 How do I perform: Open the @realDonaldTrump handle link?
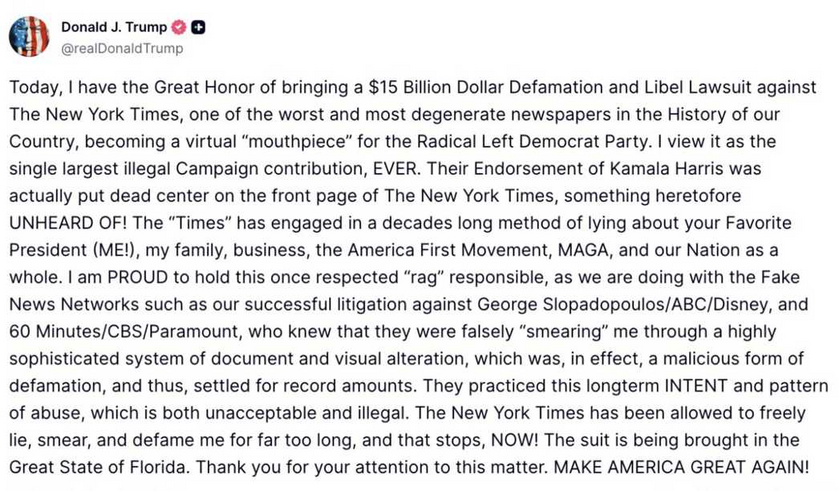[122, 47]
